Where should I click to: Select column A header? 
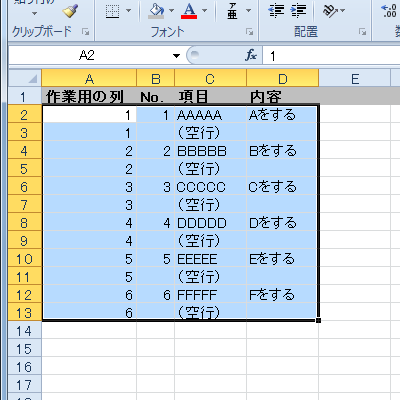[89, 79]
